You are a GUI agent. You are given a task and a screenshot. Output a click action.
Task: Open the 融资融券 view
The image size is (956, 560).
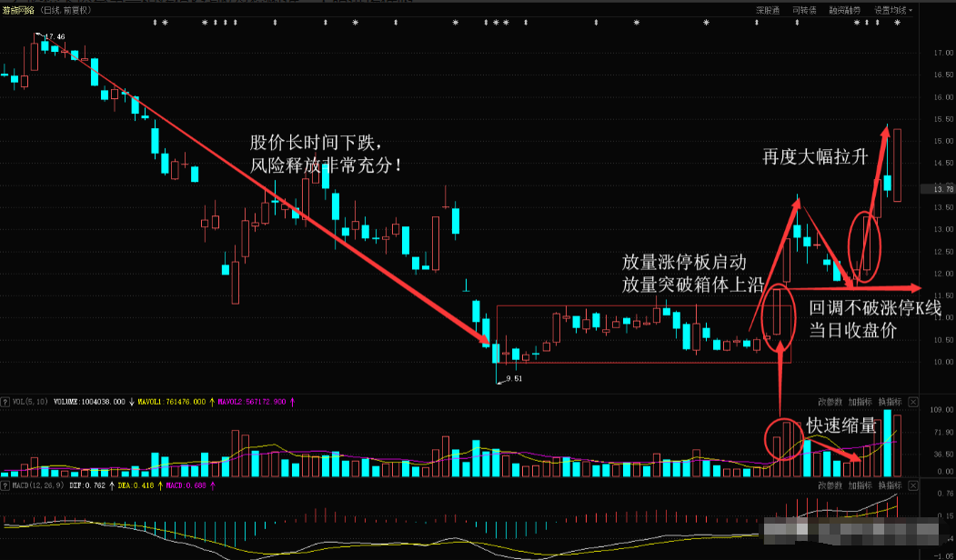844,10
